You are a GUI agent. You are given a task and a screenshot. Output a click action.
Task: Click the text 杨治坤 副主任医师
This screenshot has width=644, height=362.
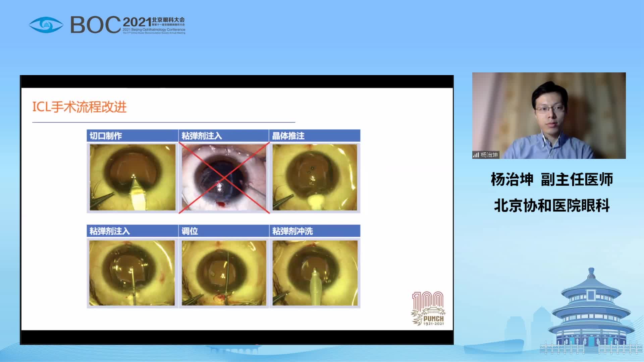(x=552, y=180)
